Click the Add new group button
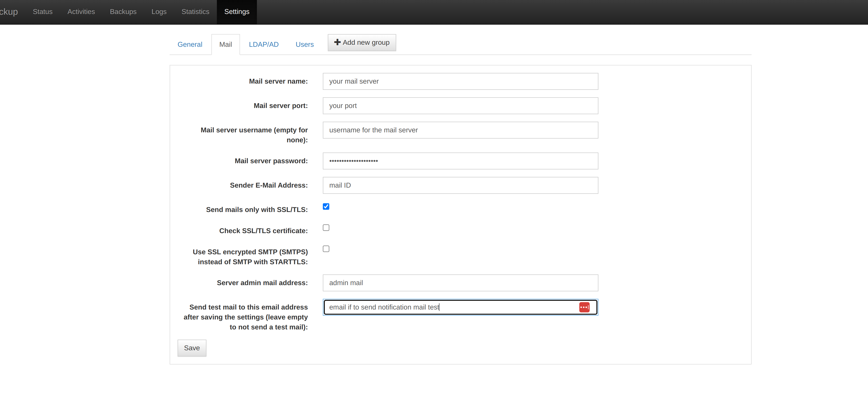This screenshot has width=868, height=411. pos(362,43)
